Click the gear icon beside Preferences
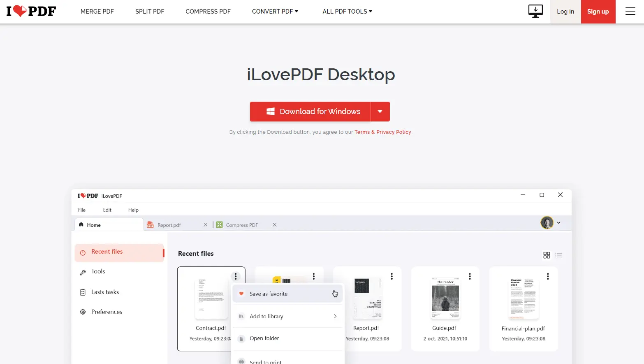Screen dimensions: 644x364 (x=83, y=312)
